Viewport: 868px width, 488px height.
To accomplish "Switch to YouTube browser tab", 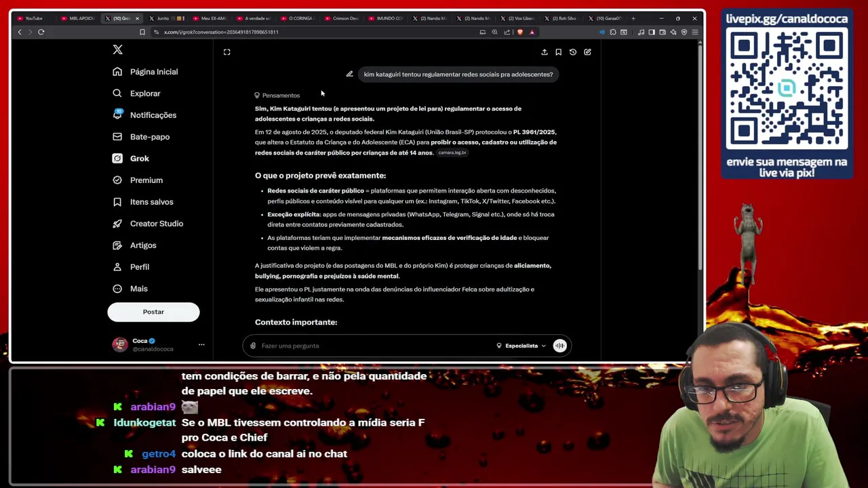I will pos(34,18).
